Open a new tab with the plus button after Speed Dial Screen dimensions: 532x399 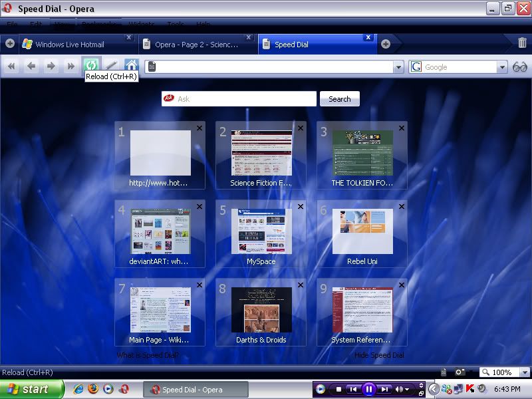(x=386, y=44)
